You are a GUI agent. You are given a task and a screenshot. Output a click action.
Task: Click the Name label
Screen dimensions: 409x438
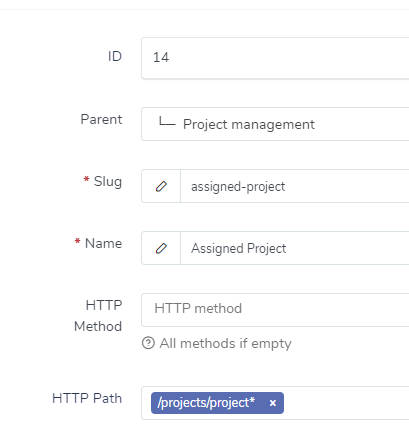(x=103, y=243)
